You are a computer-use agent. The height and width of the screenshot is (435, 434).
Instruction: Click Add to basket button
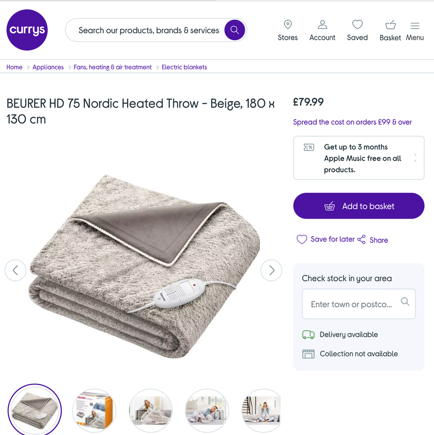[359, 206]
